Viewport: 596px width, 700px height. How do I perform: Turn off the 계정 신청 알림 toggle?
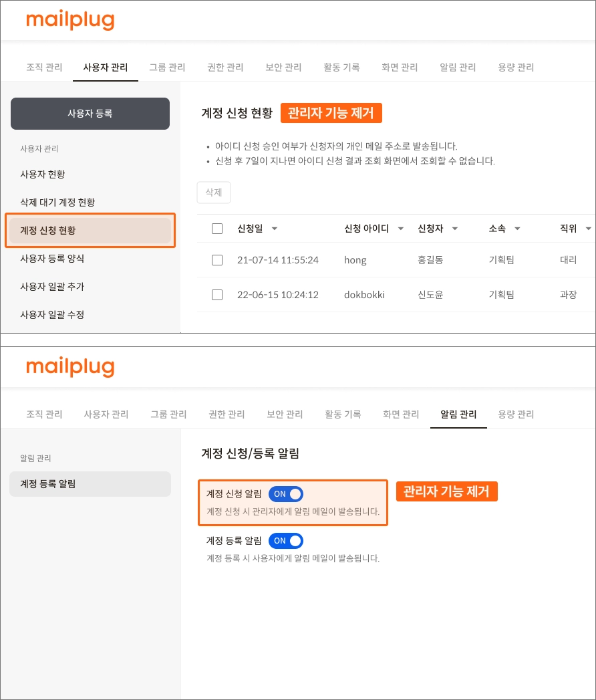pyautogui.click(x=286, y=494)
